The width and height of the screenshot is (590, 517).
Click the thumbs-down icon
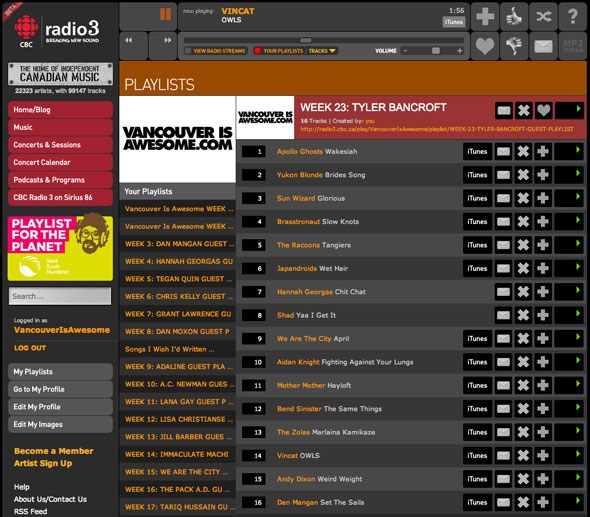(x=514, y=46)
